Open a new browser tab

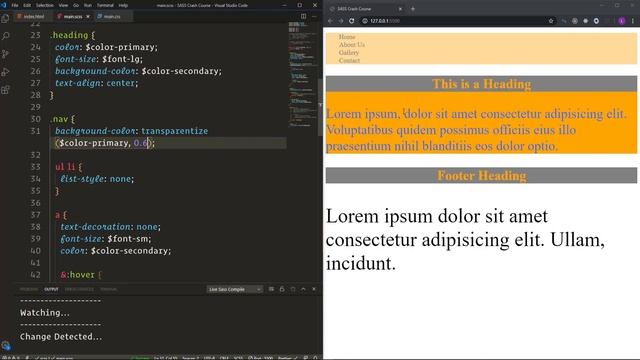tap(413, 9)
